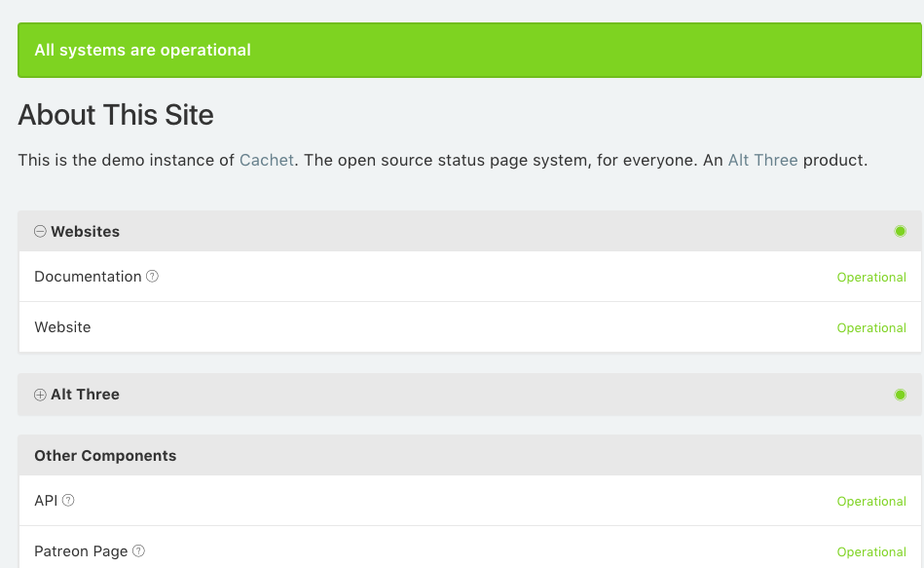Viewport: 924px width, 568px height.
Task: Click the Patreon Page component name
Action: click(x=81, y=551)
